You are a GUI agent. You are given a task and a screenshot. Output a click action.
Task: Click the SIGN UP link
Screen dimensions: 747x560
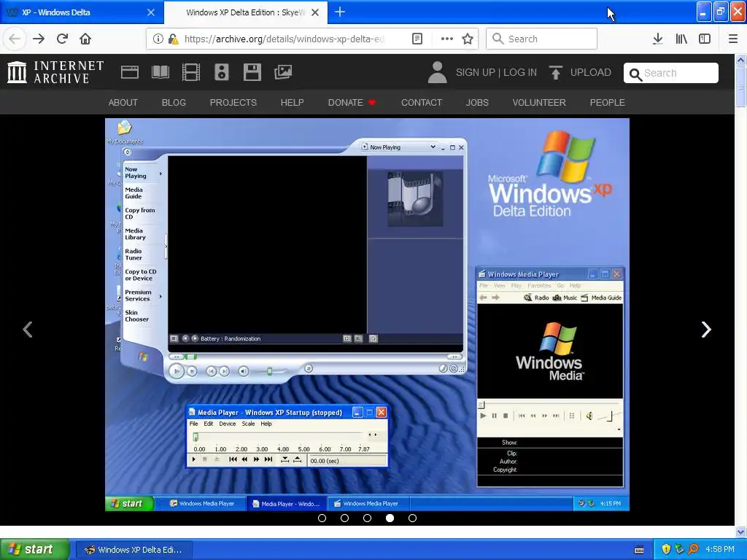(x=476, y=72)
